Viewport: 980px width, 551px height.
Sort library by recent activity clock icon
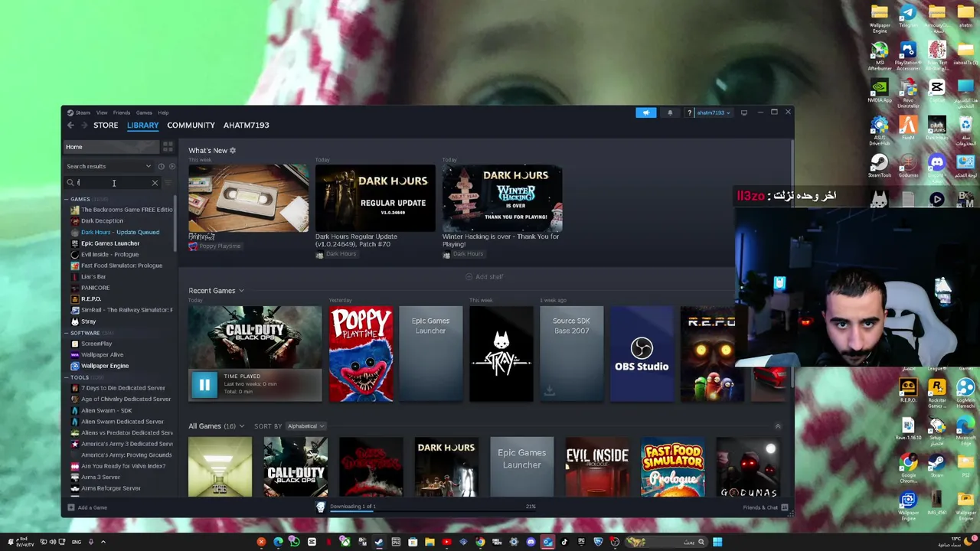click(x=161, y=166)
